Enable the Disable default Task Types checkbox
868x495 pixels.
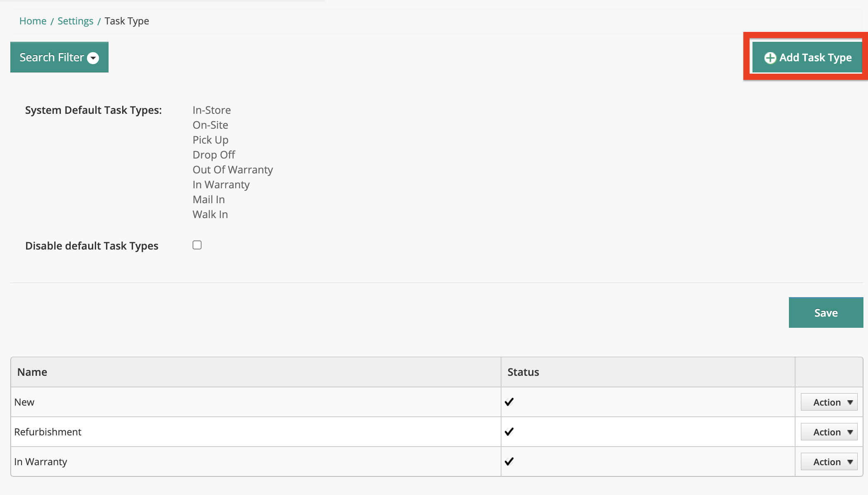point(197,245)
